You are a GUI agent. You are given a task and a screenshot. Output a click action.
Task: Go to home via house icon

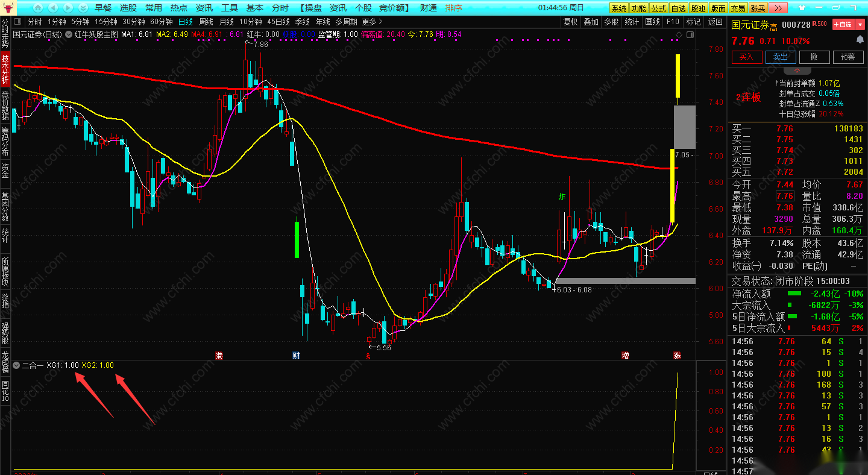click(x=38, y=8)
